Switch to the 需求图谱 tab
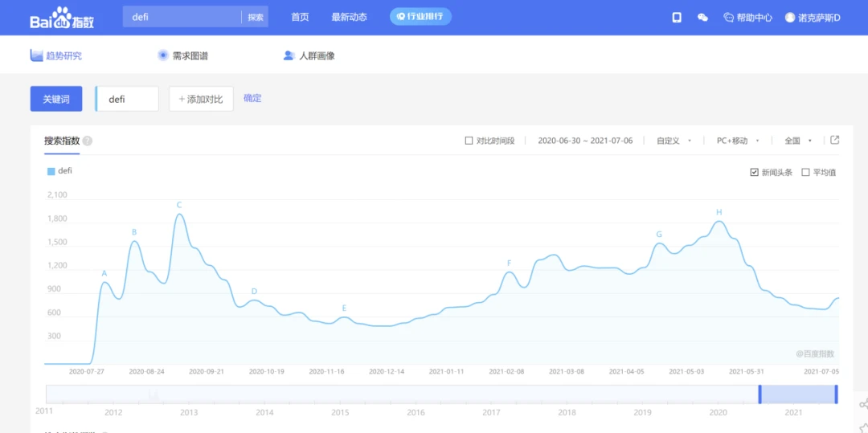The image size is (868, 433). coord(182,55)
